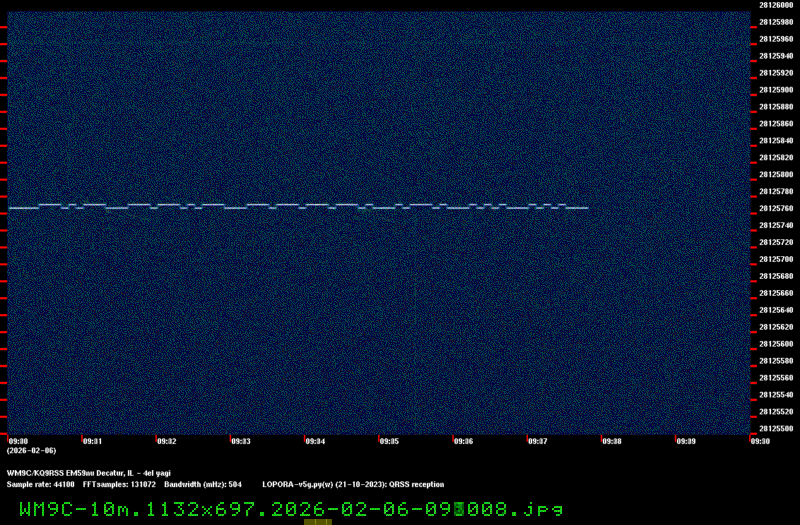Image resolution: width=800 pixels, height=525 pixels.
Task: Click the 09:34 time axis marker
Action: point(315,440)
